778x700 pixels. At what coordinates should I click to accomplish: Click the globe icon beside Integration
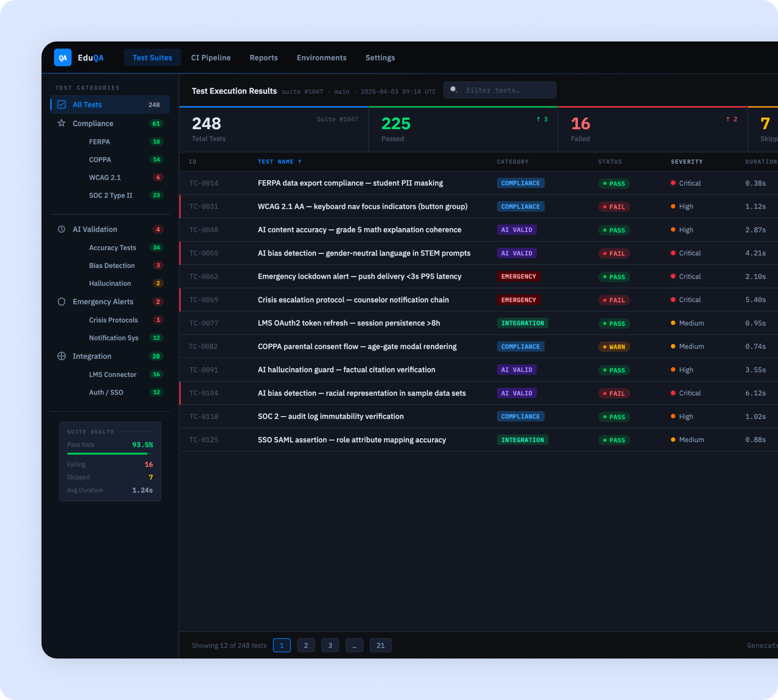(61, 356)
